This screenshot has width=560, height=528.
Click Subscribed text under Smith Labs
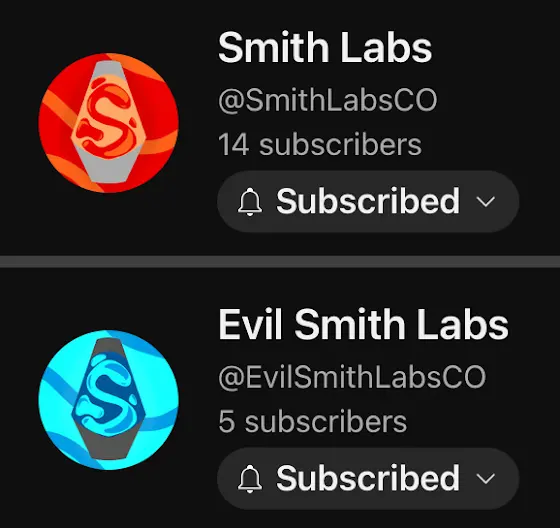pyautogui.click(x=368, y=201)
